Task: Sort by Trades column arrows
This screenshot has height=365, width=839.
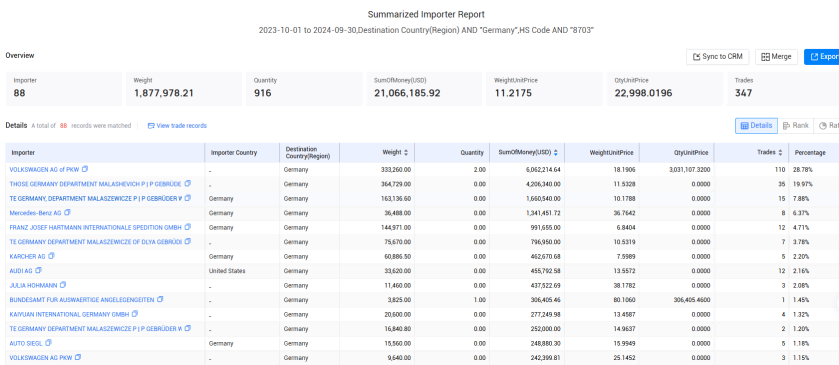Action: [x=780, y=153]
